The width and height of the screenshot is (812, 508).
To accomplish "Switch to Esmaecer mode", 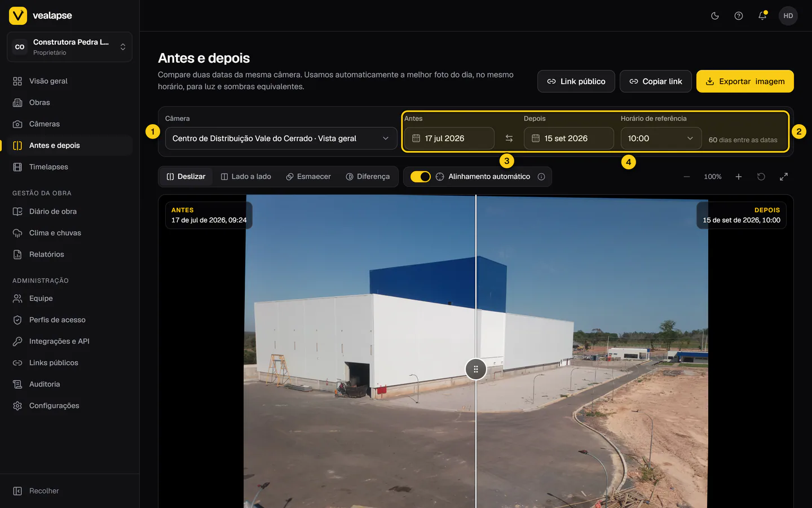I will tap(308, 177).
